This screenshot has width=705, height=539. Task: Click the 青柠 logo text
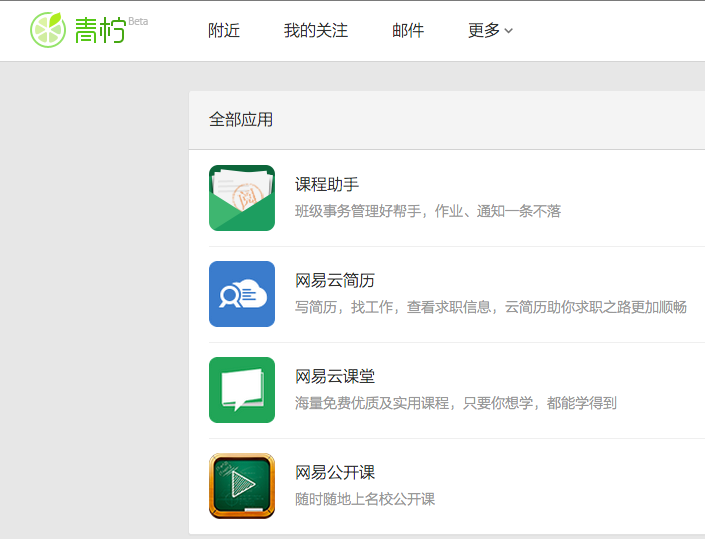[100, 32]
